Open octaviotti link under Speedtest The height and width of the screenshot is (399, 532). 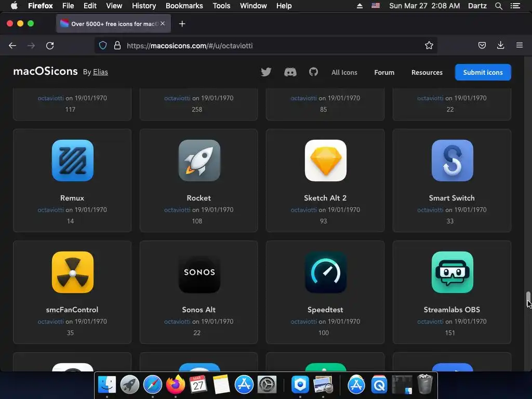tap(303, 321)
